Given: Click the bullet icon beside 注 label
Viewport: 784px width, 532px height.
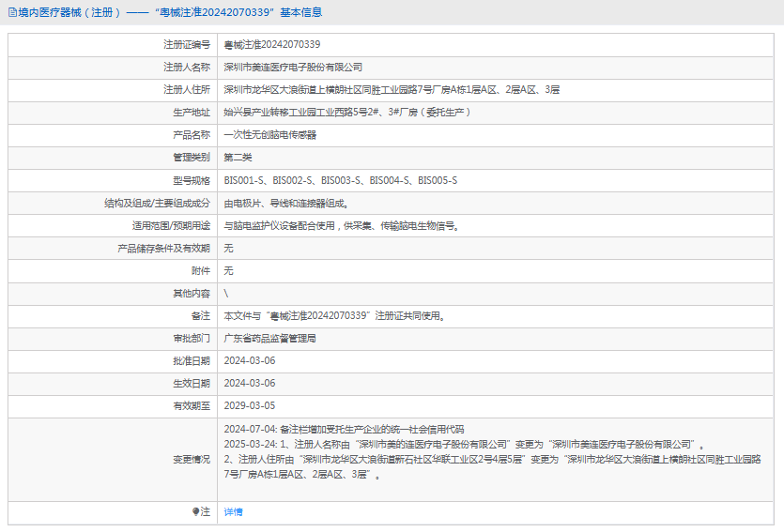Looking at the screenshot, I should click(x=195, y=511).
